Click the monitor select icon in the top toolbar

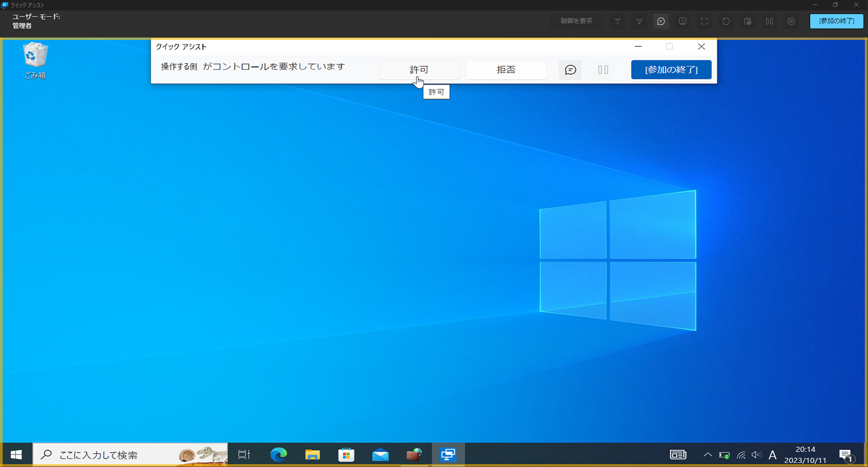683,21
